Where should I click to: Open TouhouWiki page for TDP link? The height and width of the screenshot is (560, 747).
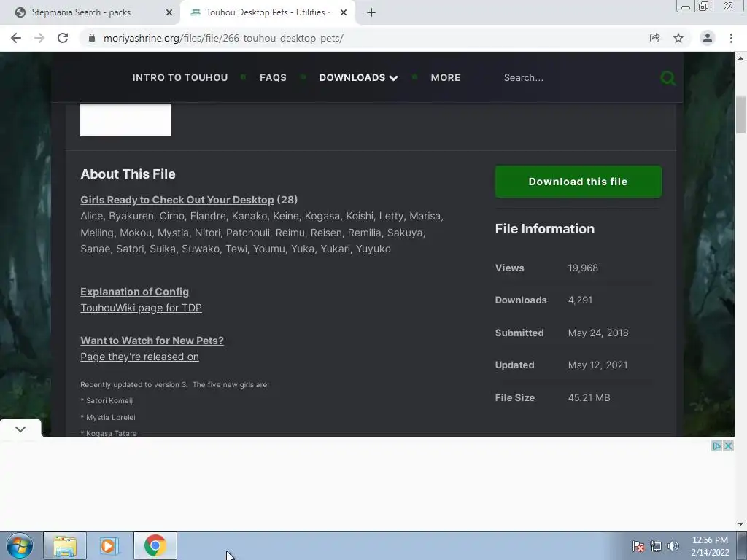(x=141, y=308)
